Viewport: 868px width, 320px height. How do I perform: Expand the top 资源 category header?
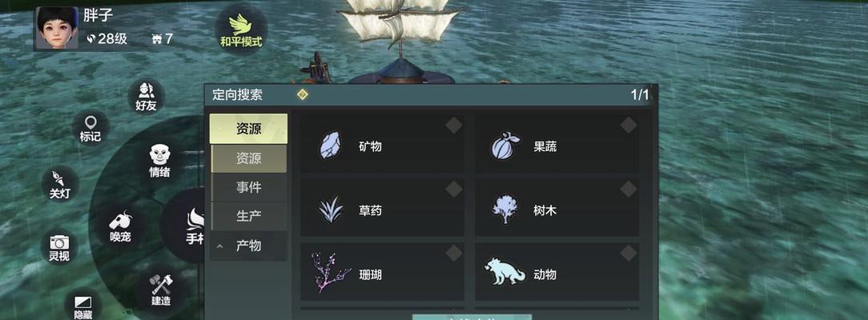(x=248, y=129)
